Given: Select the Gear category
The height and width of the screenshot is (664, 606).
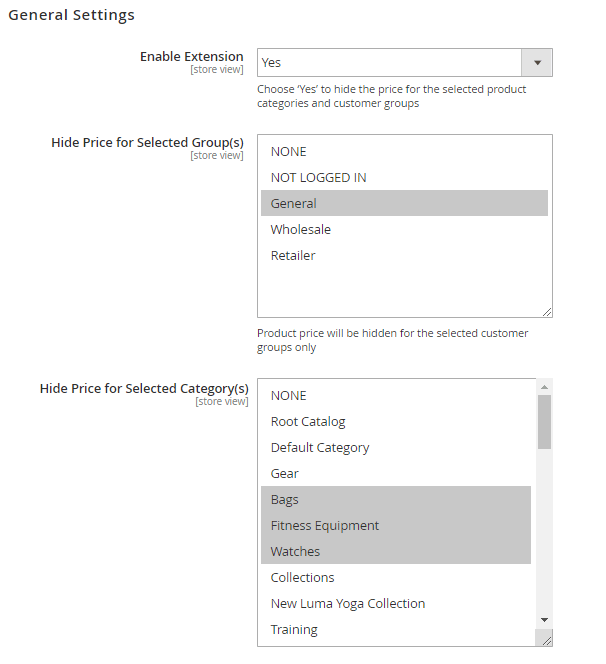Looking at the screenshot, I should pyautogui.click(x=285, y=474).
